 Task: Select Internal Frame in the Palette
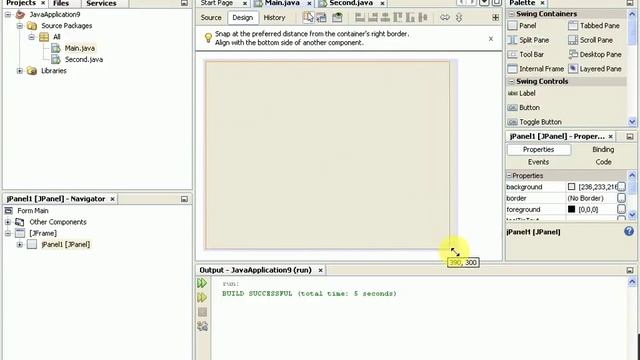click(536, 69)
